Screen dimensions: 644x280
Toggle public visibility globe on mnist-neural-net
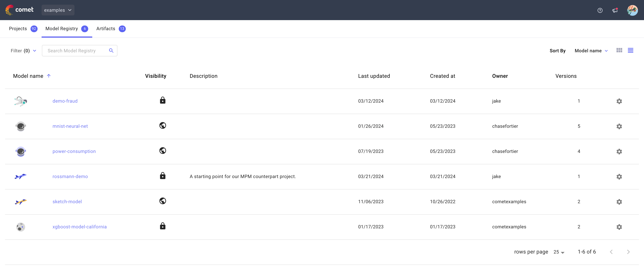point(163,126)
